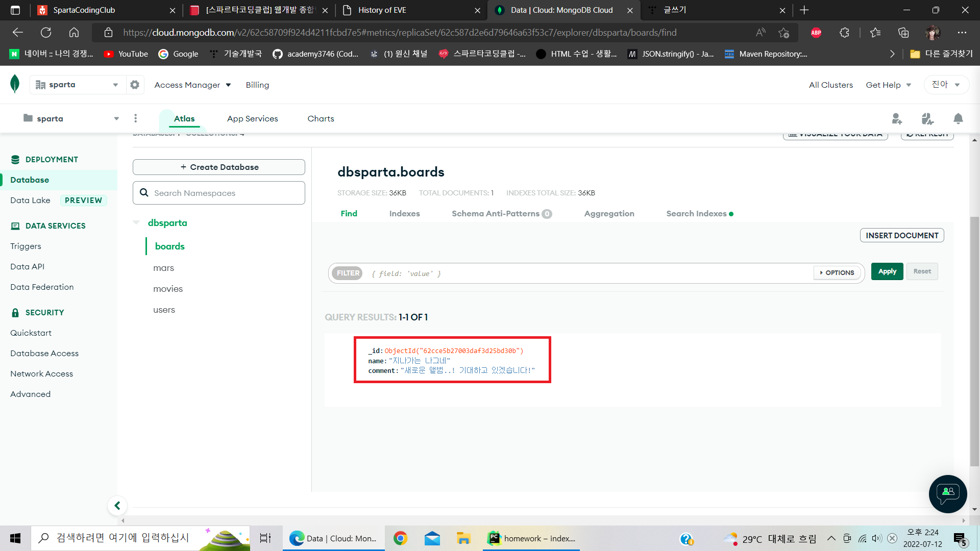
Task: Collapse the sidebar with arrow button
Action: 117,506
